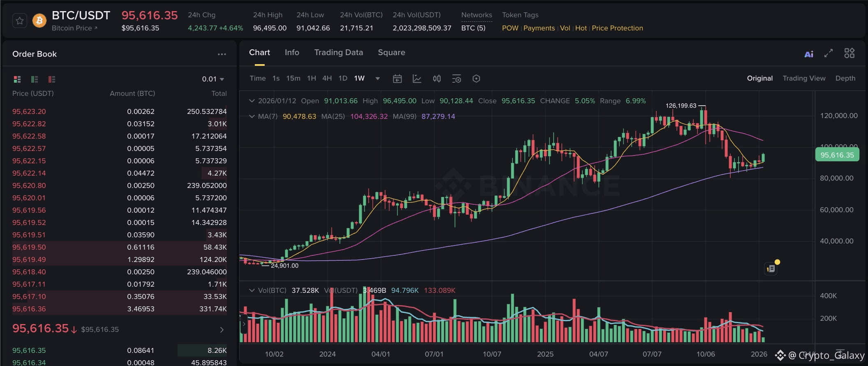Select 1W chart interval

(x=359, y=78)
